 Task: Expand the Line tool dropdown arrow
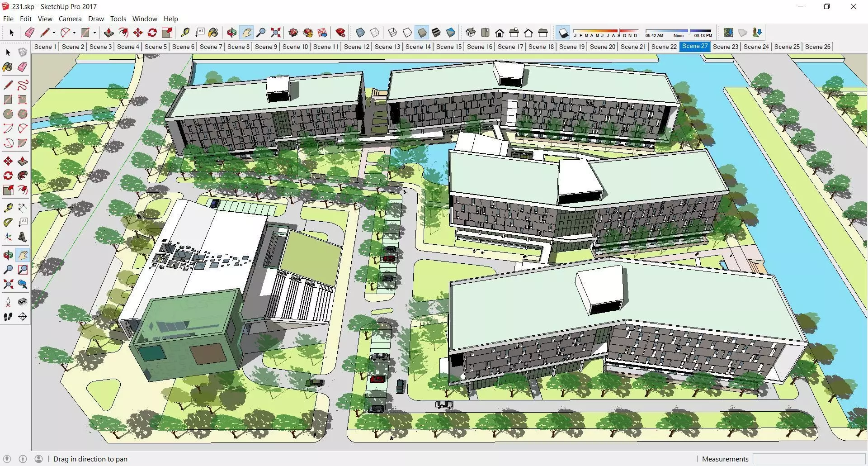(x=54, y=33)
